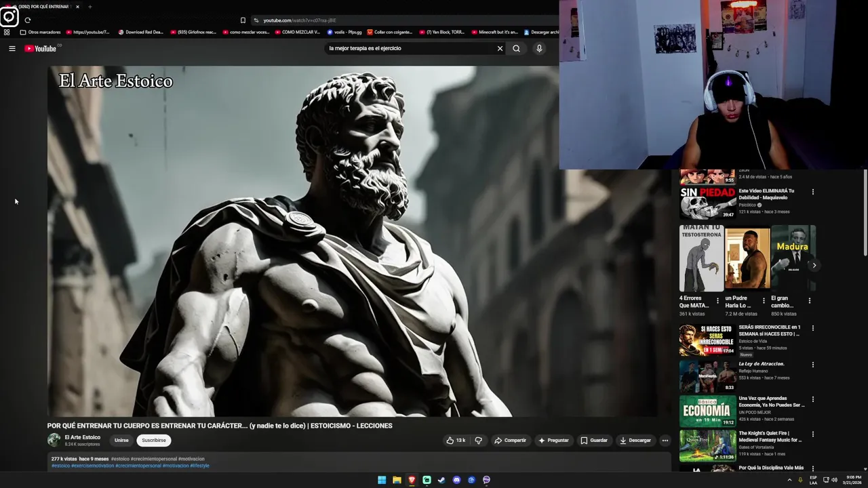This screenshot has height=488, width=868.
Task: Reload the page with refresh icon
Action: [27, 20]
